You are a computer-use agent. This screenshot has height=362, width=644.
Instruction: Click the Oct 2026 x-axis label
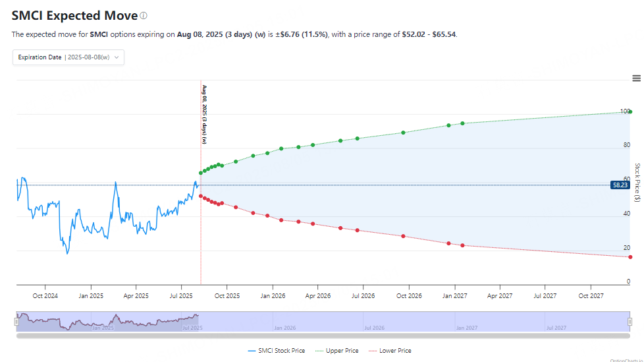click(x=409, y=296)
